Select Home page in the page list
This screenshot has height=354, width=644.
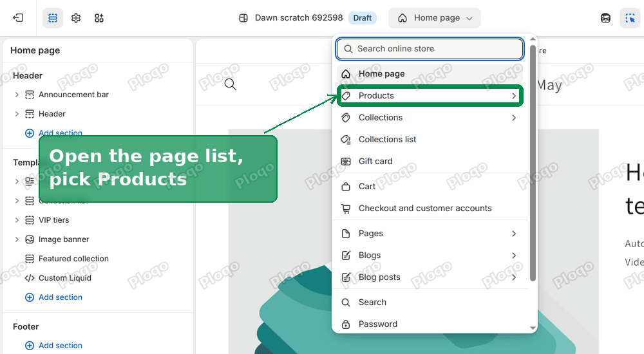pos(430,74)
